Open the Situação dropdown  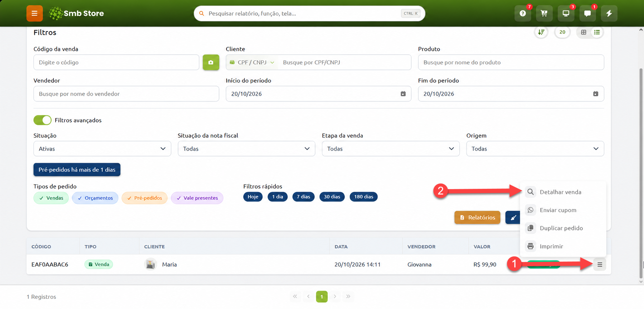coord(102,149)
